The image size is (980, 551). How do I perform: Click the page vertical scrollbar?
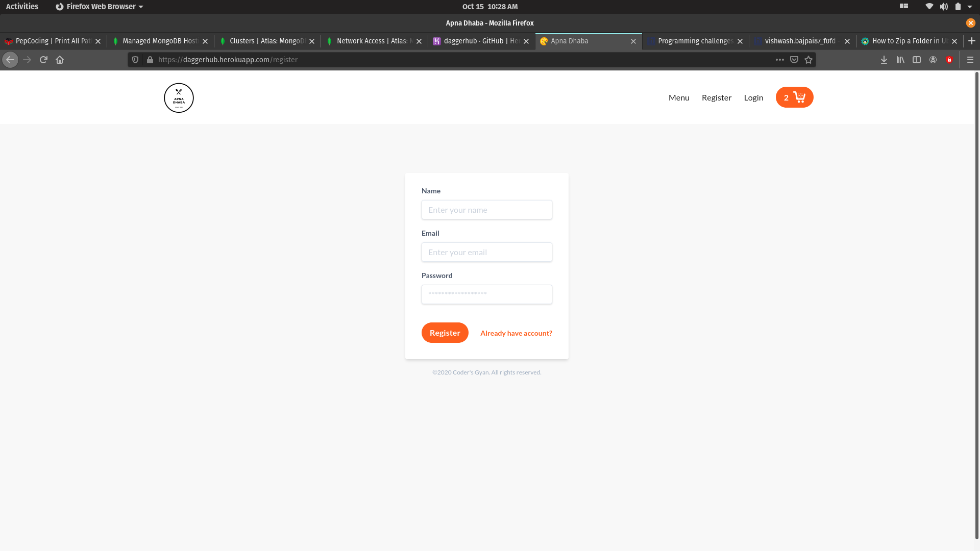976,306
